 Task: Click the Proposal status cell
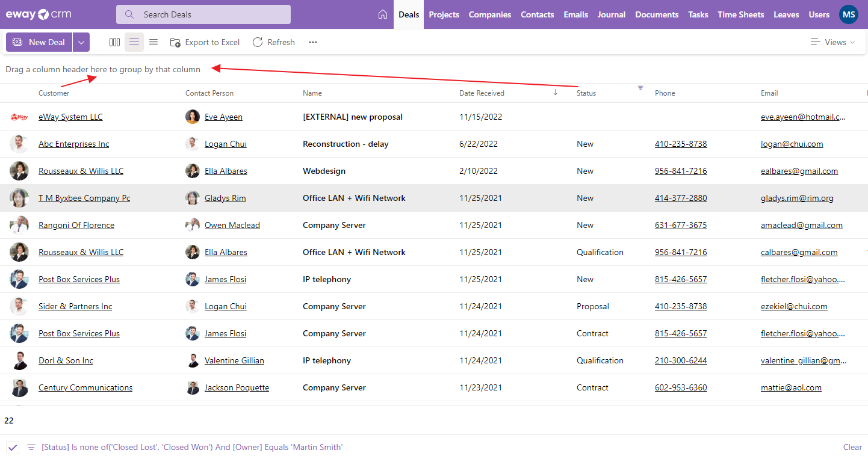[x=593, y=306]
